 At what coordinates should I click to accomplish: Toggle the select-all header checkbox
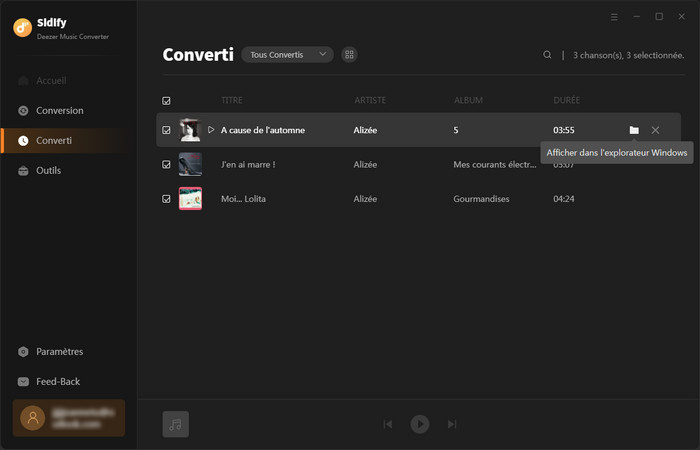point(166,101)
